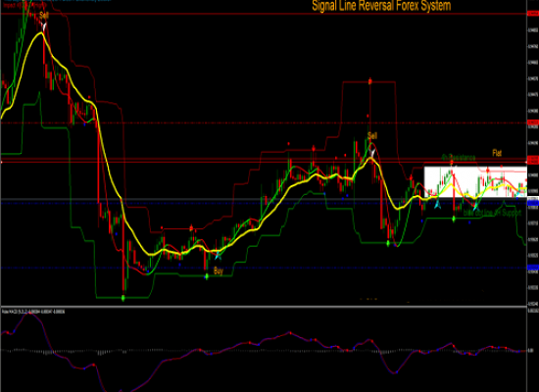The width and height of the screenshot is (539, 392).
Task: Click the divider between chart and MACD window
Action: tap(264, 306)
